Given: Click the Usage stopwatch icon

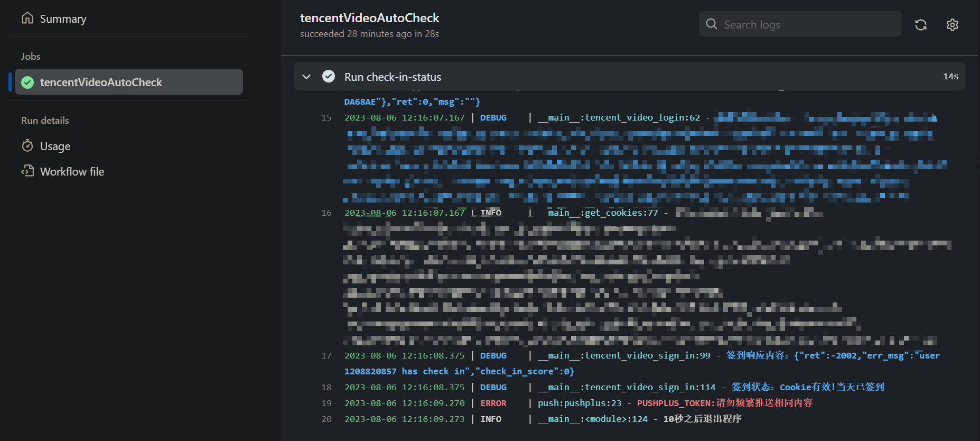Looking at the screenshot, I should pyautogui.click(x=27, y=146).
